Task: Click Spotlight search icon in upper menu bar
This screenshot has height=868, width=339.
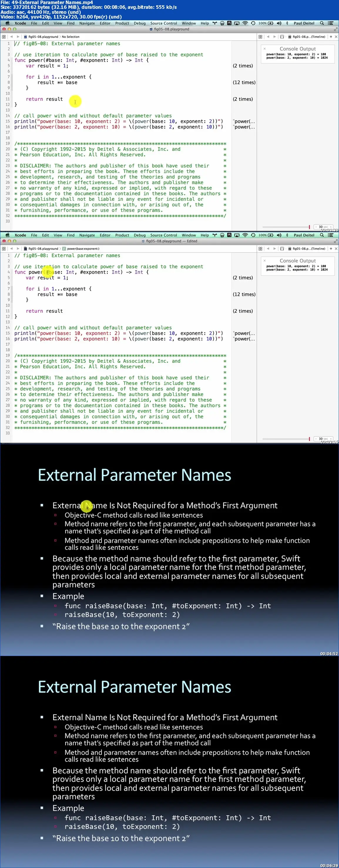Action: [322, 23]
